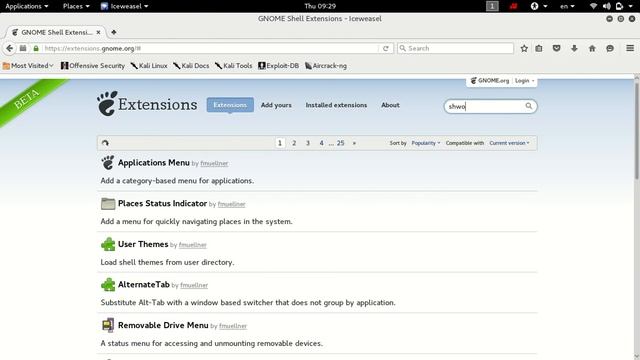Expand the Login dropdown
Viewport: 640px width, 360px height.
[524, 81]
